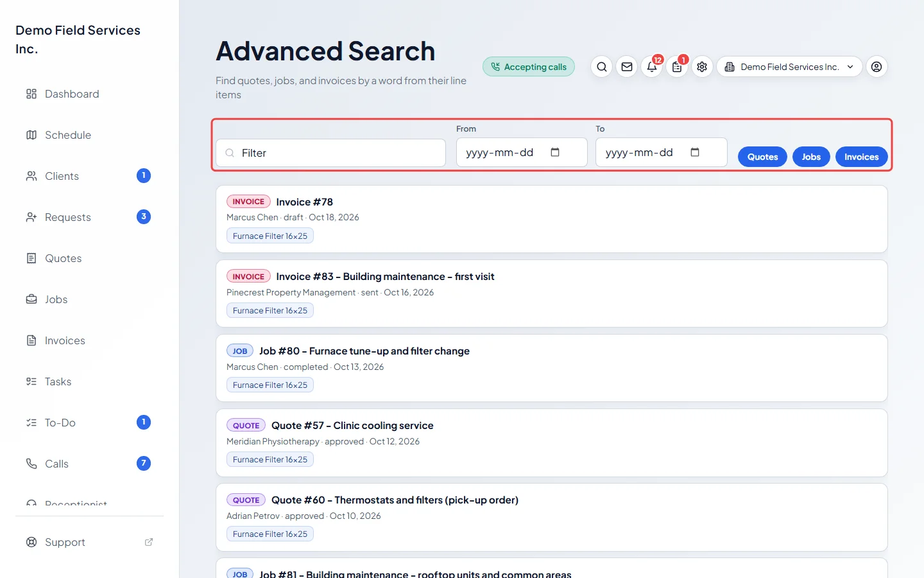Open Quote #60 Thermostats and filters
924x578 pixels.
pyautogui.click(x=552, y=517)
